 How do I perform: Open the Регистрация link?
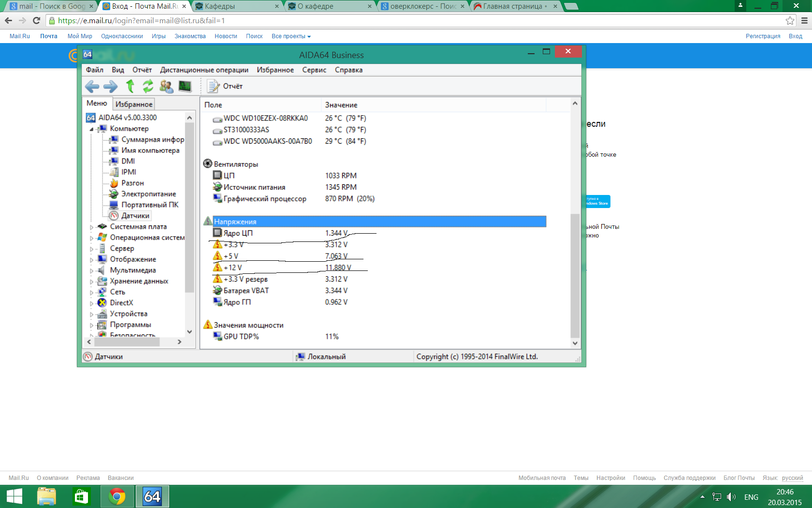point(763,36)
